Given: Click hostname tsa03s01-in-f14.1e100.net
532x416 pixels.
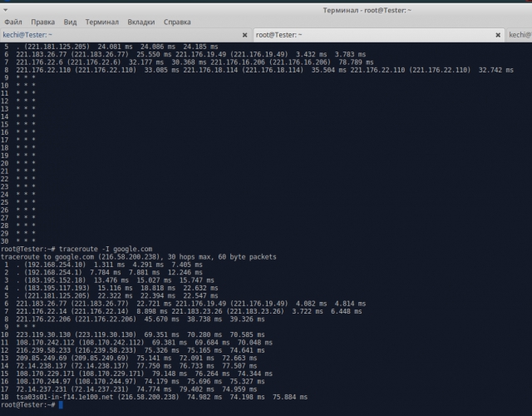Looking at the screenshot, I should (x=65, y=398).
